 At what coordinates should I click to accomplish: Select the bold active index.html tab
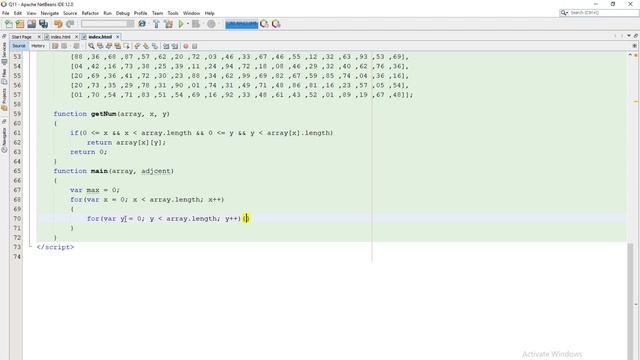pyautogui.click(x=100, y=37)
